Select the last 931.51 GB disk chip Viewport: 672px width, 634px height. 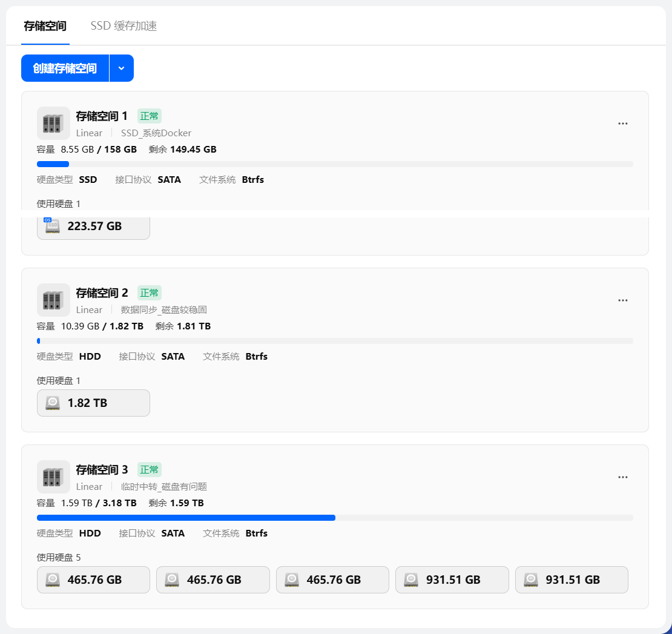pos(572,580)
